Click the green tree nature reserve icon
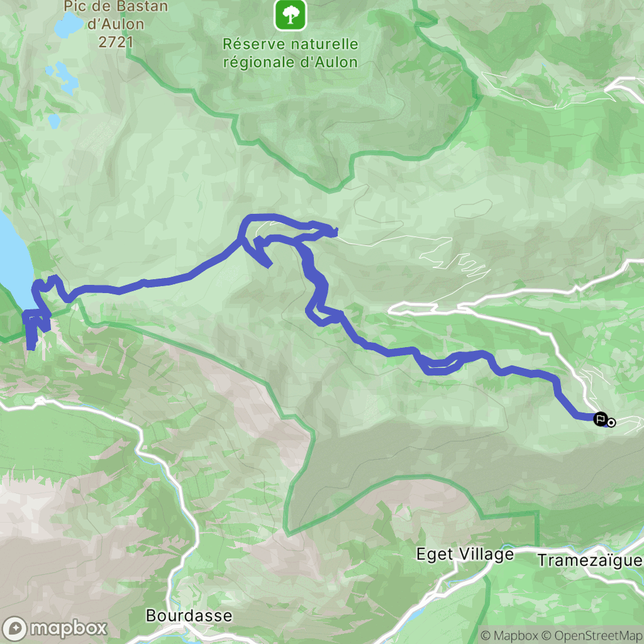644x644 pixels. point(291,15)
